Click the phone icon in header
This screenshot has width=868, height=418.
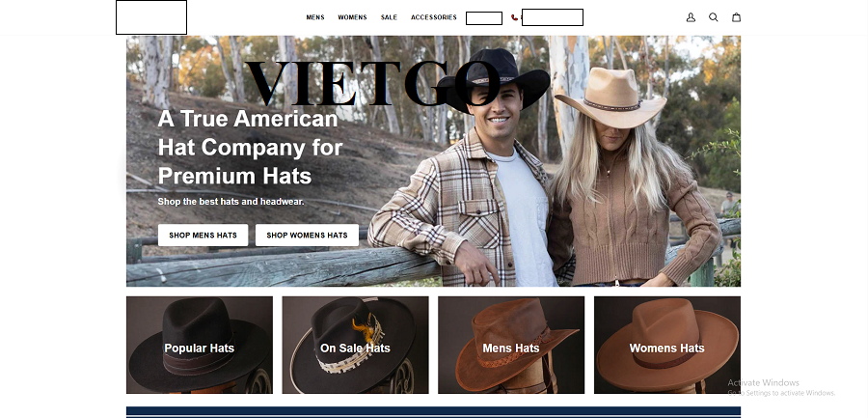pos(514,17)
